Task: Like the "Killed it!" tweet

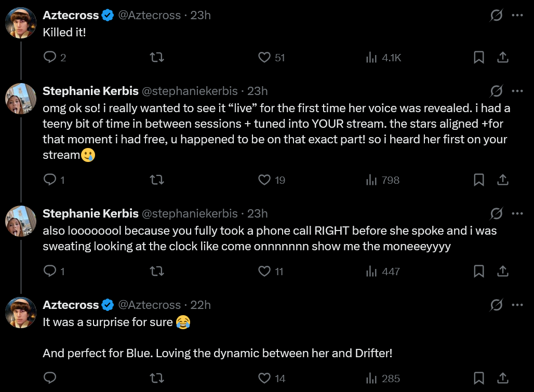Action: (264, 58)
